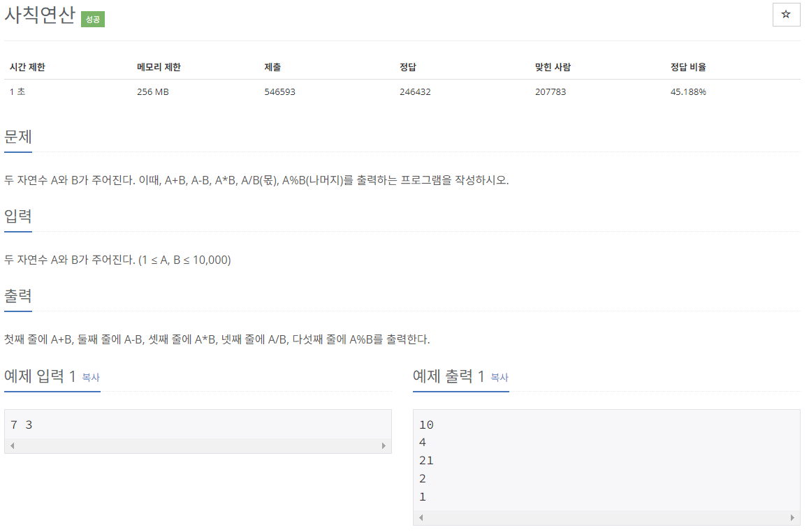Click the output description starting 첫째 줄에

[x=217, y=339]
